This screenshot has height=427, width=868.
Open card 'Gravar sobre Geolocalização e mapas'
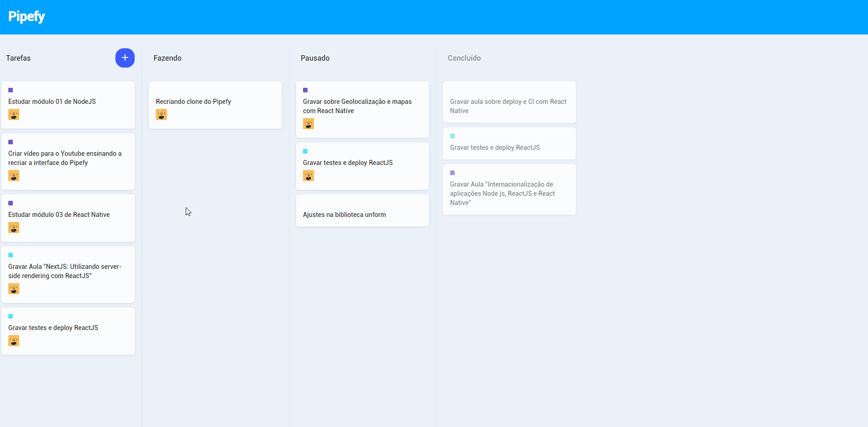pos(362,109)
